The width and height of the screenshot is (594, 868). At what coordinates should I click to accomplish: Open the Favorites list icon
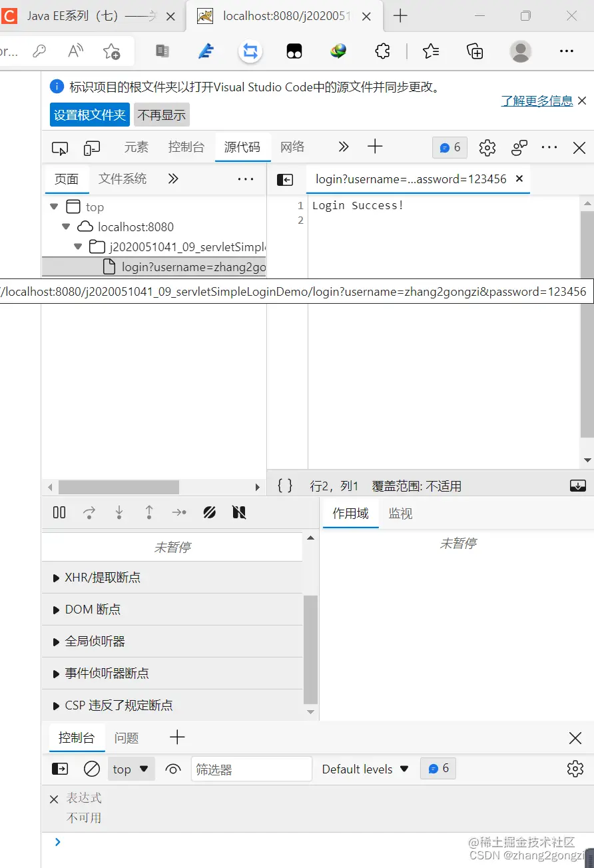coord(431,51)
